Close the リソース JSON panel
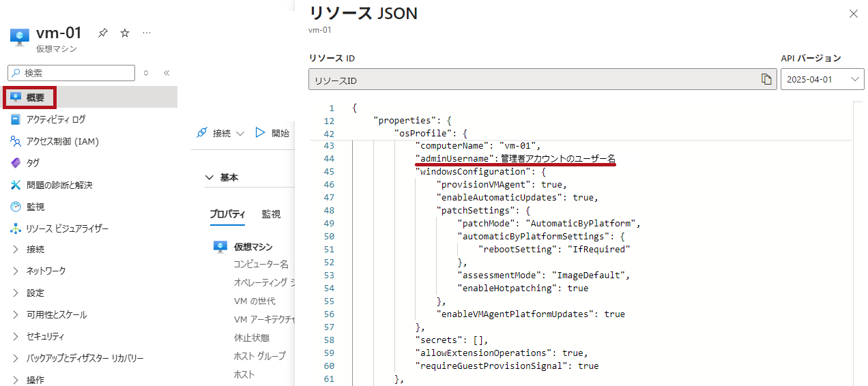 853,14
